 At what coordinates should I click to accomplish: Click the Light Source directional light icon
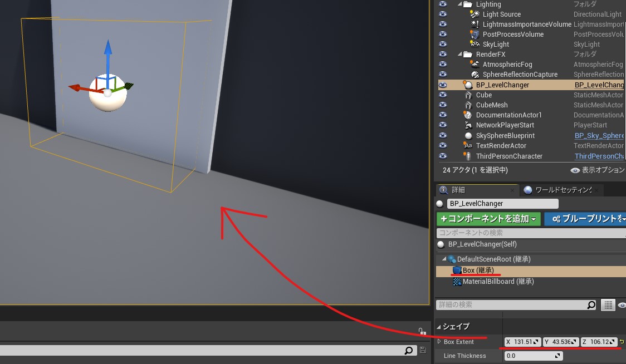tap(475, 14)
